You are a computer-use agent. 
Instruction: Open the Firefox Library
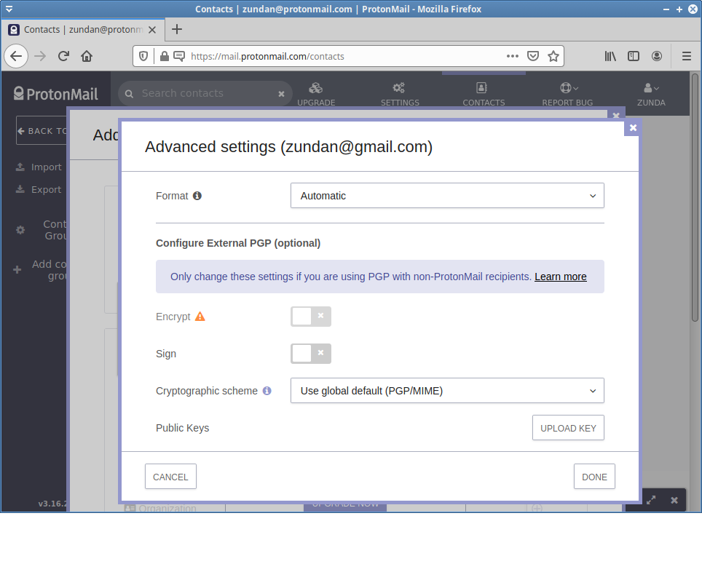click(610, 56)
